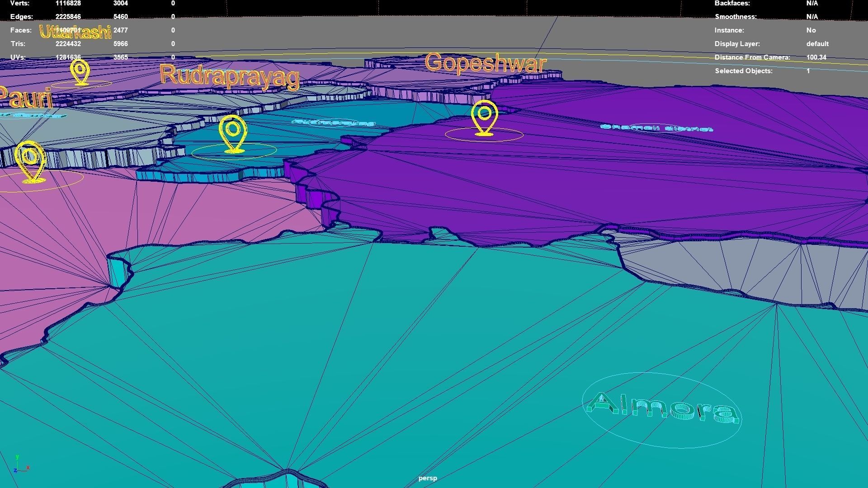Click the small cyan text in blue region

click(334, 122)
